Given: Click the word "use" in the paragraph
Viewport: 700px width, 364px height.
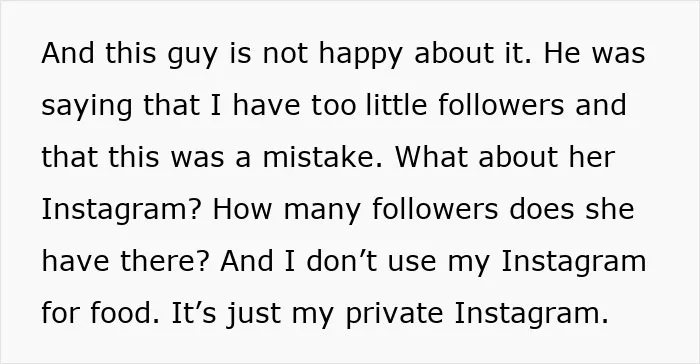Looking at the screenshot, I should coord(412,263).
